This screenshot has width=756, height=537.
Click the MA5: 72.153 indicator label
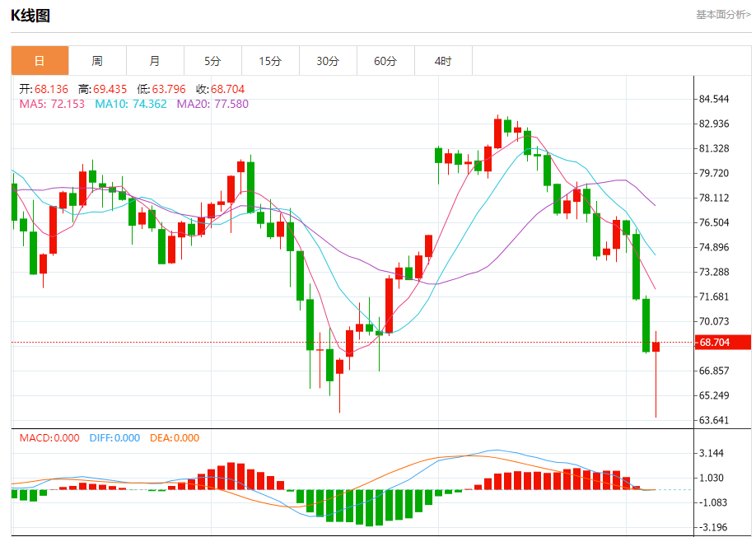click(52, 104)
